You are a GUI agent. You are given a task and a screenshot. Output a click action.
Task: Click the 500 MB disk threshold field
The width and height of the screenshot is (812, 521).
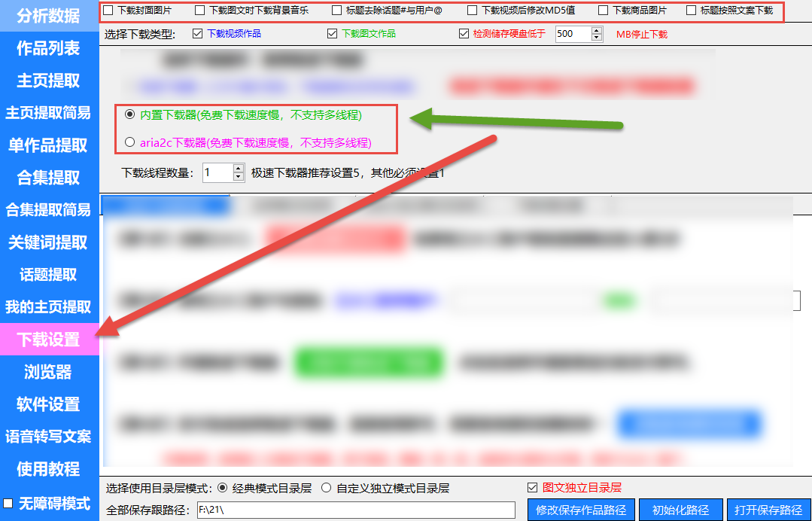point(573,34)
